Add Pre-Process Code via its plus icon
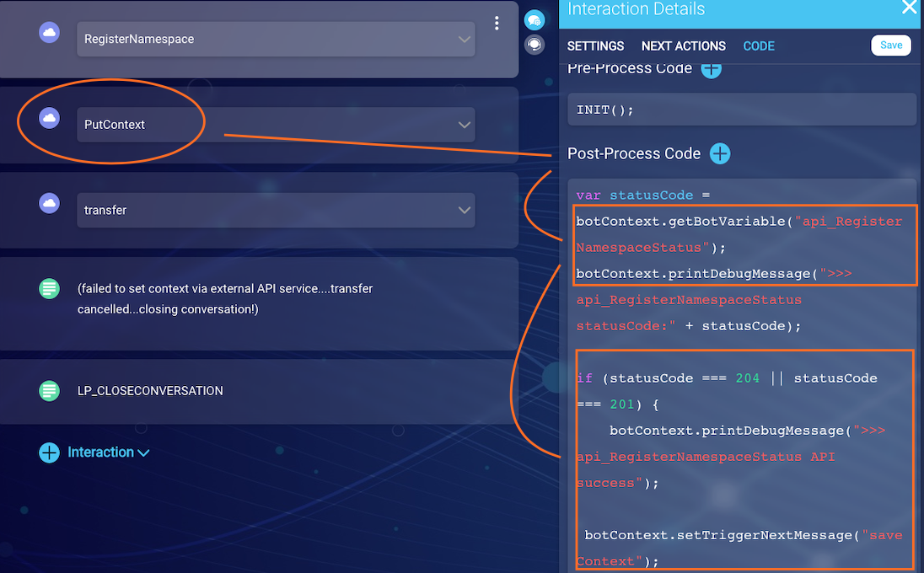 point(712,70)
